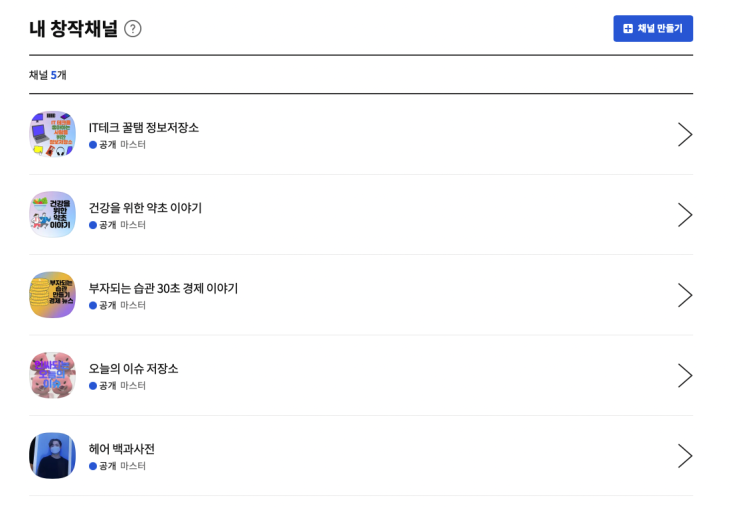Open the IT테크 꿀템 정보저장소 channel thumbnail
The image size is (743, 510).
(52, 134)
